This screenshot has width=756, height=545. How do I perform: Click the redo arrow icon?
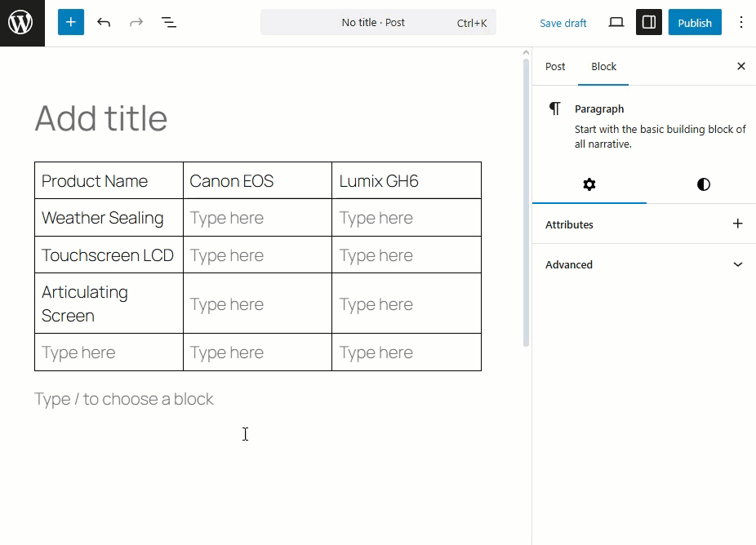(136, 23)
